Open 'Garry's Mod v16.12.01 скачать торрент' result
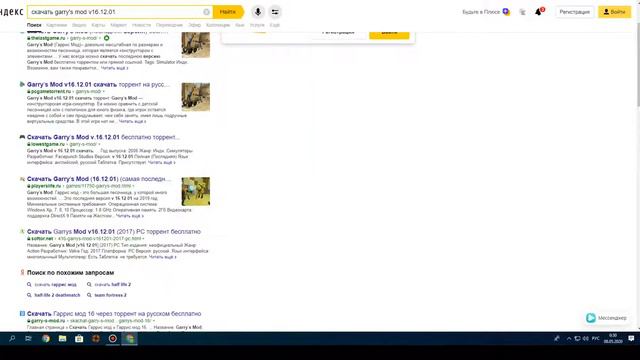 (x=98, y=84)
